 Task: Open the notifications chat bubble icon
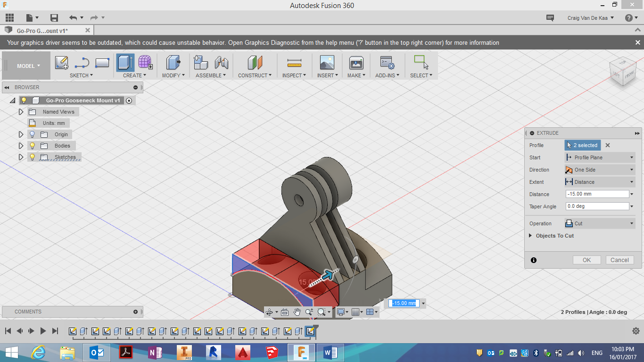click(550, 18)
